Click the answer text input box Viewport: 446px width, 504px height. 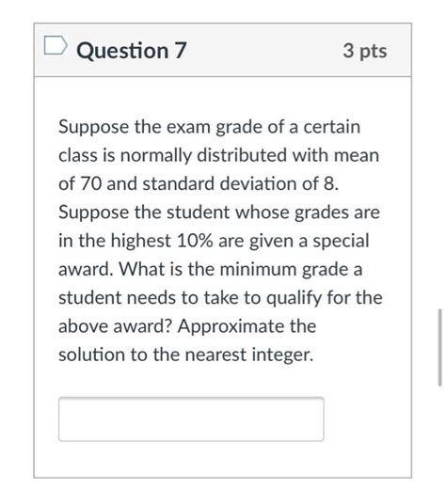[191, 418]
